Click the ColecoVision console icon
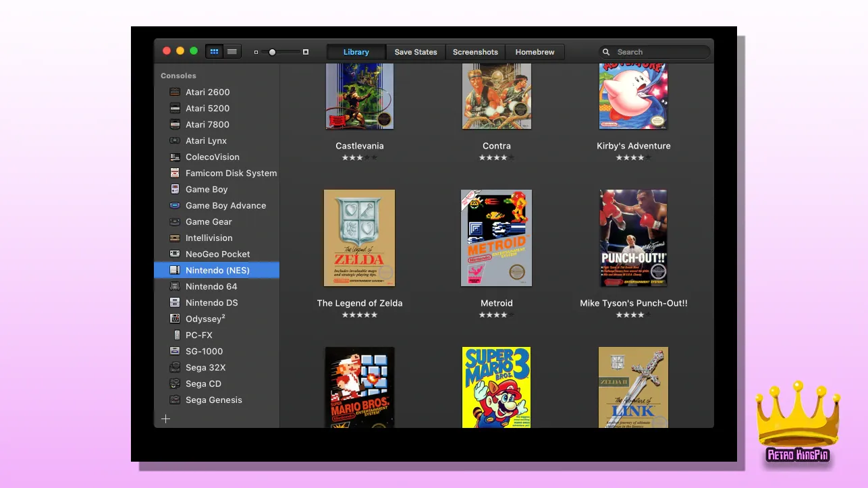868x488 pixels. [175, 157]
